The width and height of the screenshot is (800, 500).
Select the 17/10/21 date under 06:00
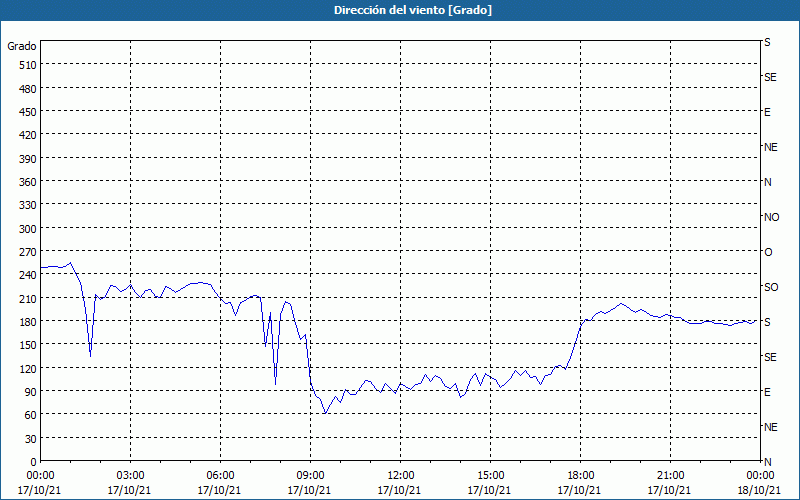click(x=219, y=490)
